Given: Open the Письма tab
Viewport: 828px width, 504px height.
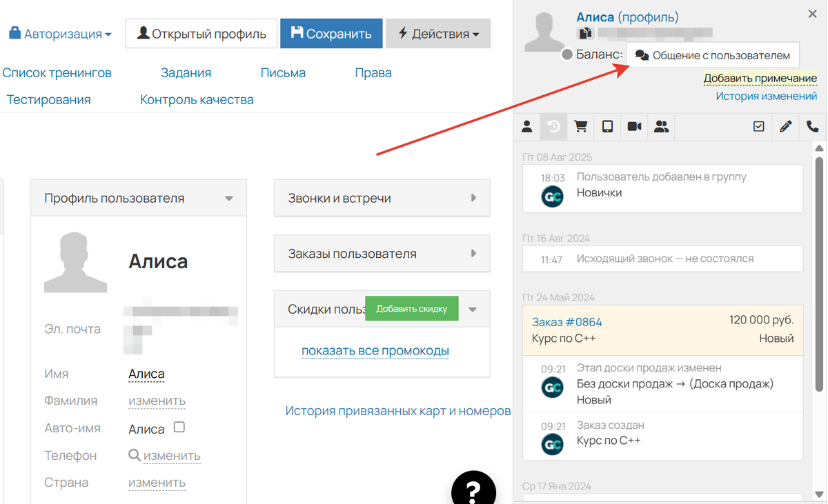Looking at the screenshot, I should tap(283, 72).
